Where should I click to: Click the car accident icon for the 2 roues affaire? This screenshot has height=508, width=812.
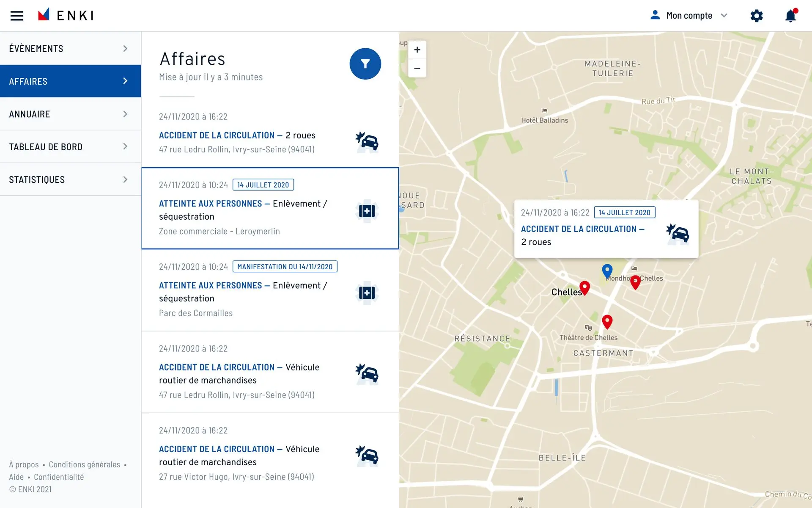(x=367, y=142)
